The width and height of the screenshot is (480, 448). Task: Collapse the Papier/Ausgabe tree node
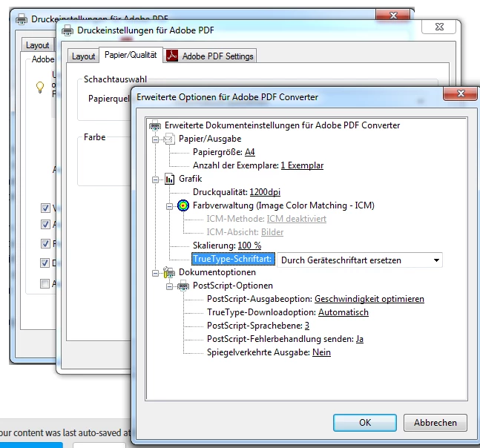coord(156,139)
